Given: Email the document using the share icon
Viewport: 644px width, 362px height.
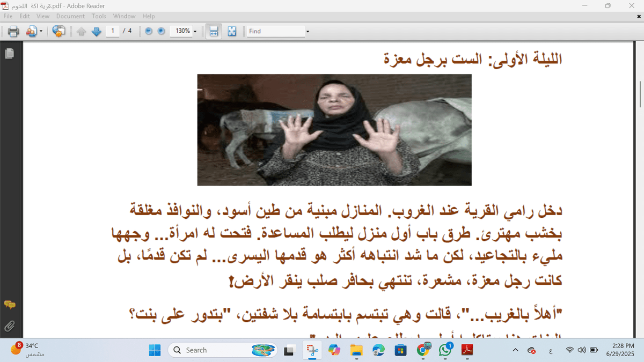Looking at the screenshot, I should click(31, 31).
